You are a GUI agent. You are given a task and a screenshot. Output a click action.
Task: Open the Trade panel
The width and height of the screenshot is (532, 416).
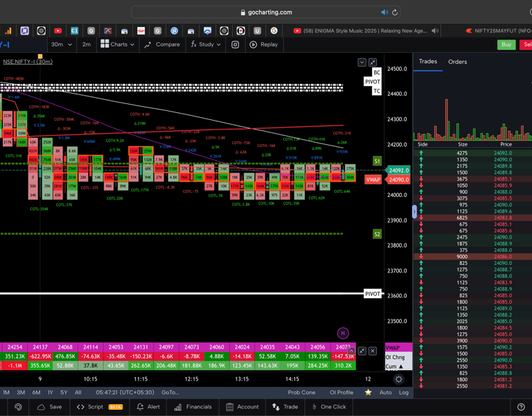point(285,407)
